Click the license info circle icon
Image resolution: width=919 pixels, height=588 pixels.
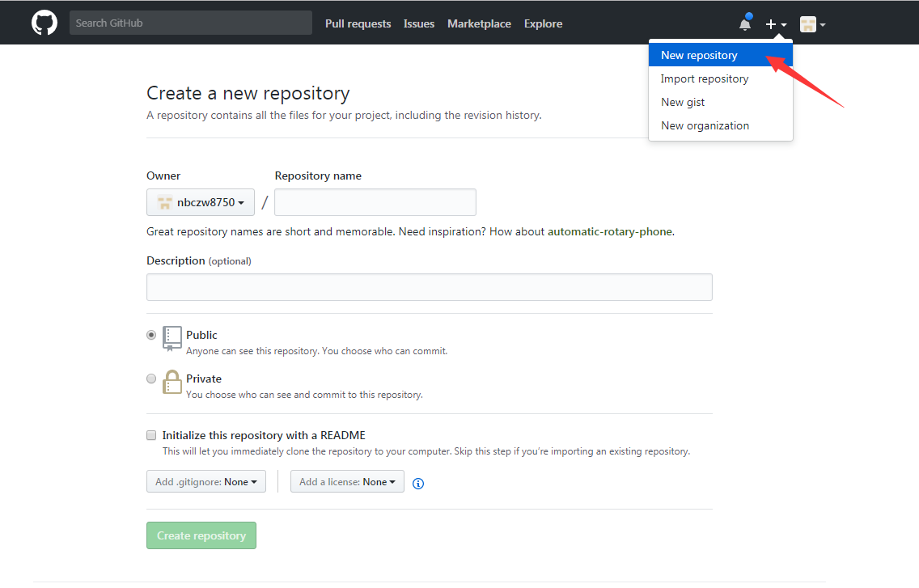tap(418, 483)
